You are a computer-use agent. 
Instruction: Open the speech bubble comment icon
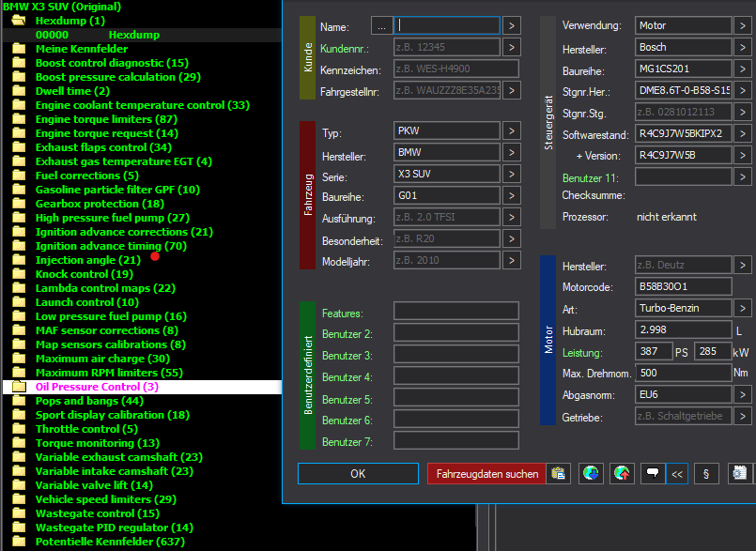(x=653, y=474)
